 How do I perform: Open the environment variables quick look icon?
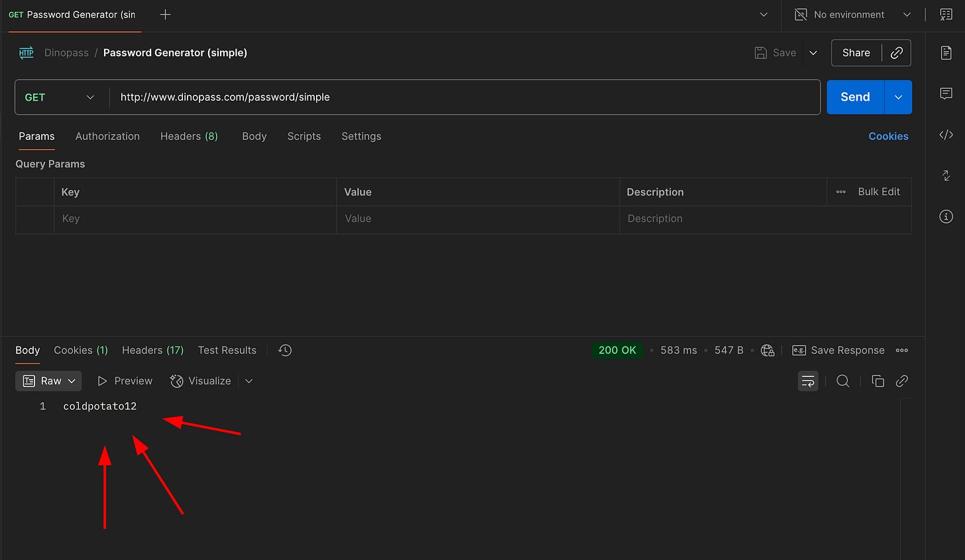(946, 15)
